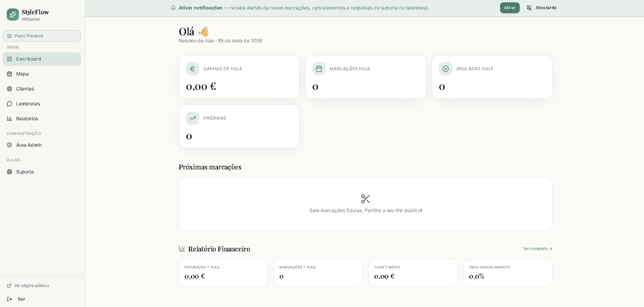Click the trend arrow icon in Próximas card
The width and height of the screenshot is (644, 307).
(x=193, y=118)
